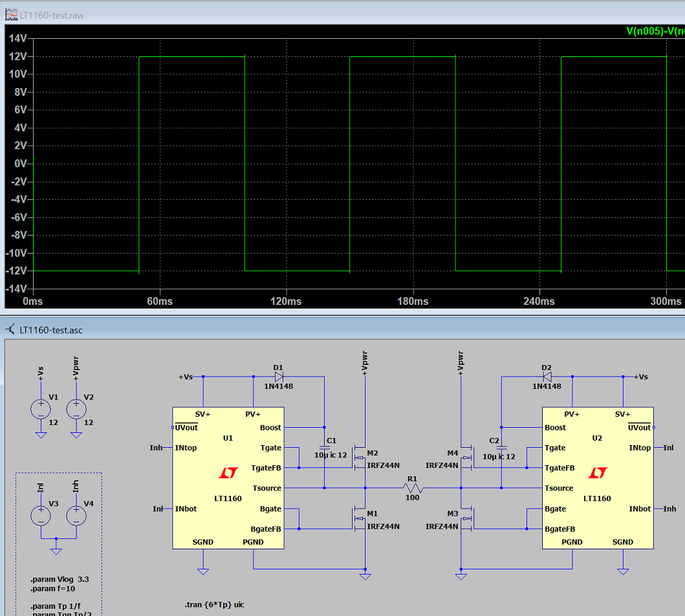This screenshot has width=685, height=616.
Task: Click the U1 reference label
Action: click(x=228, y=438)
